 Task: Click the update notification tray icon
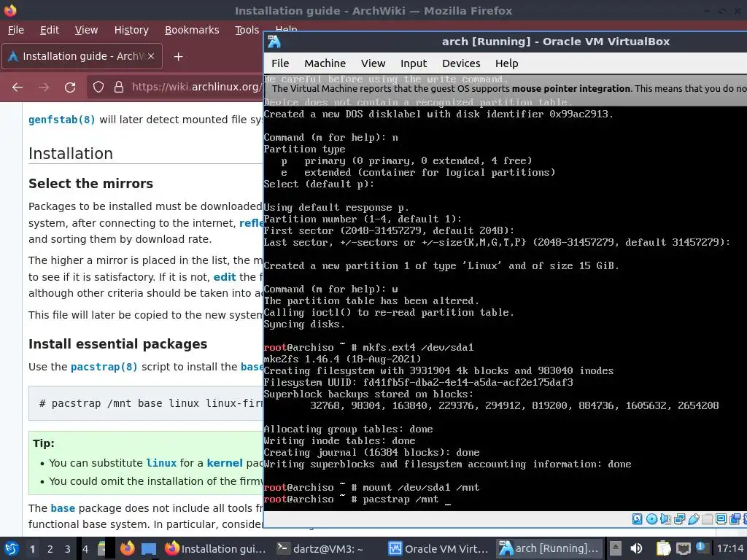click(703, 548)
